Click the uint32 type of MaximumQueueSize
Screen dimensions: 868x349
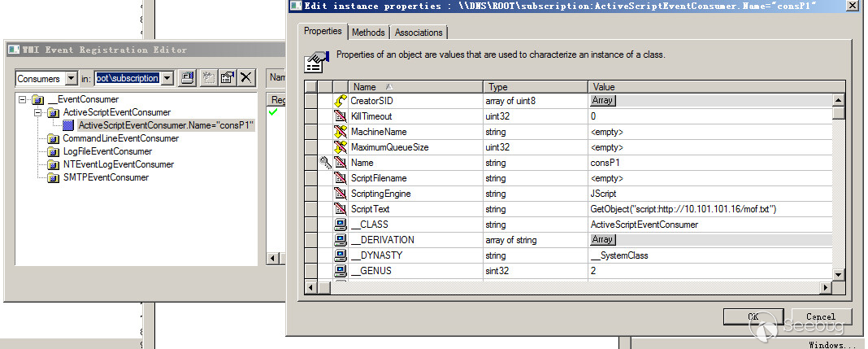coord(536,147)
